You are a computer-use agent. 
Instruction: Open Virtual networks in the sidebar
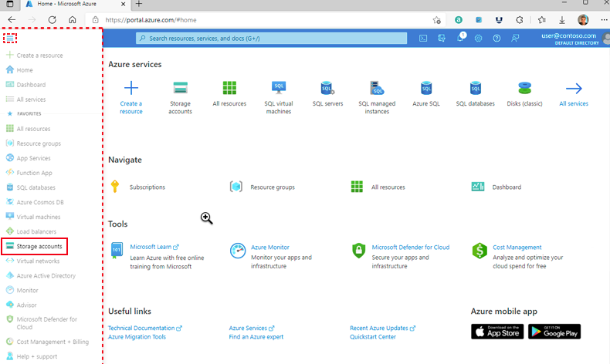pyautogui.click(x=33, y=261)
